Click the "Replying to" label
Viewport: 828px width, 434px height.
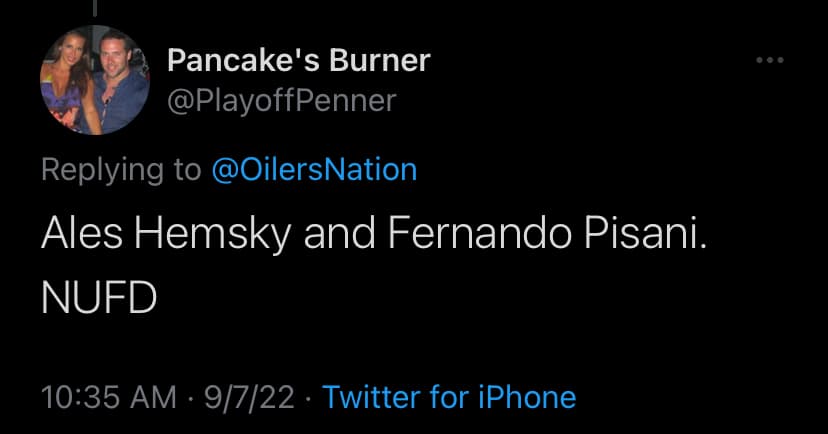[x=120, y=169]
